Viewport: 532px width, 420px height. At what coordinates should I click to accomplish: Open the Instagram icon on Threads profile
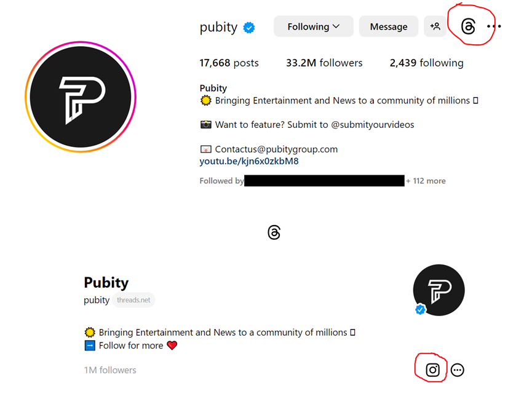click(x=432, y=370)
